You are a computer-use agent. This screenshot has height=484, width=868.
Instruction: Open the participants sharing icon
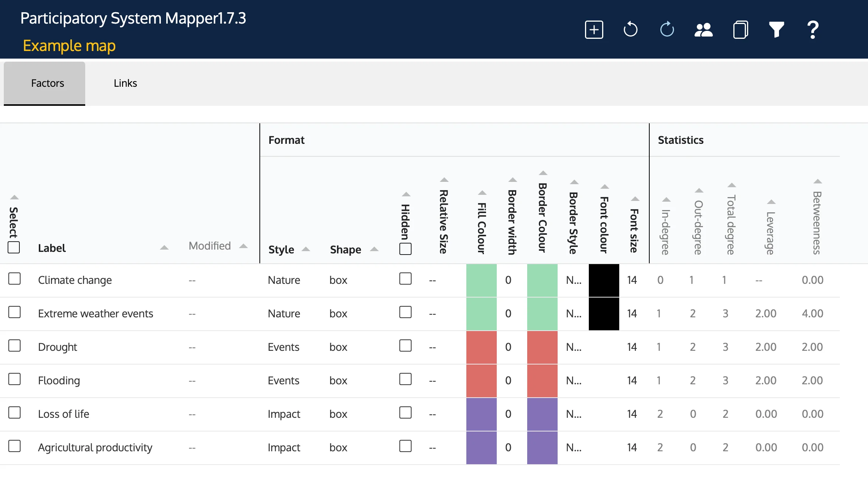click(703, 29)
